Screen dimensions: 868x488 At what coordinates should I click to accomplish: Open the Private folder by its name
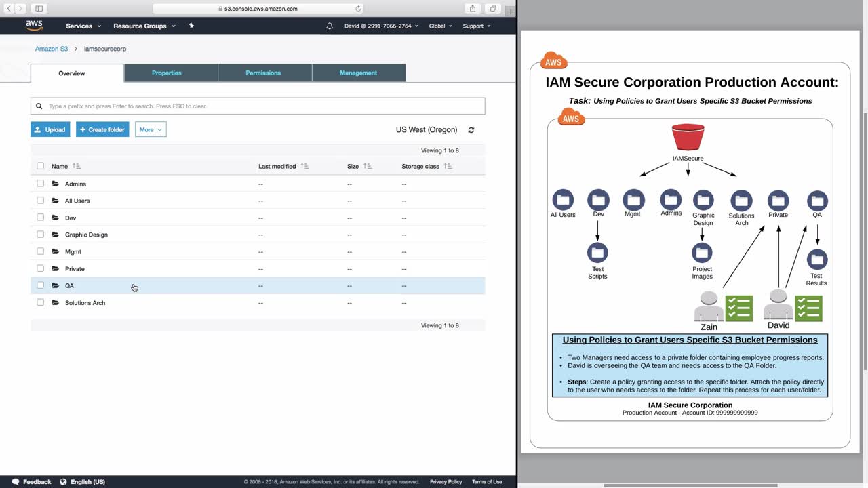[75, 269]
